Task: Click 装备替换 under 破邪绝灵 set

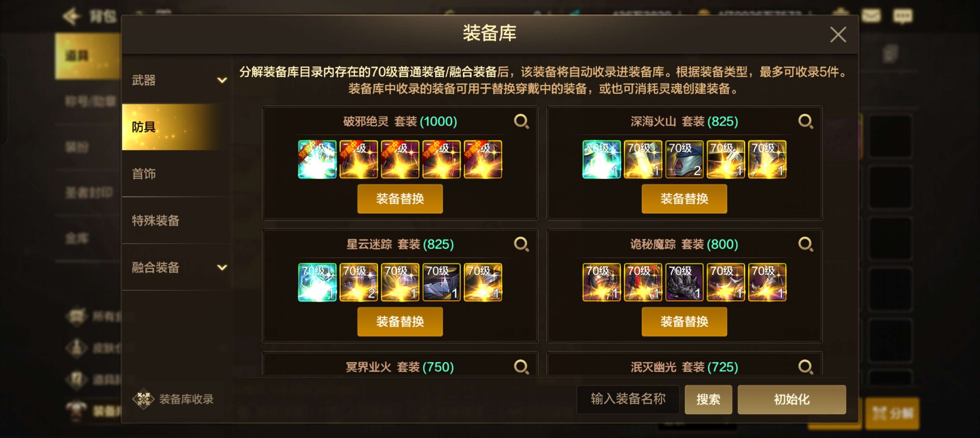Action: pyautogui.click(x=400, y=199)
